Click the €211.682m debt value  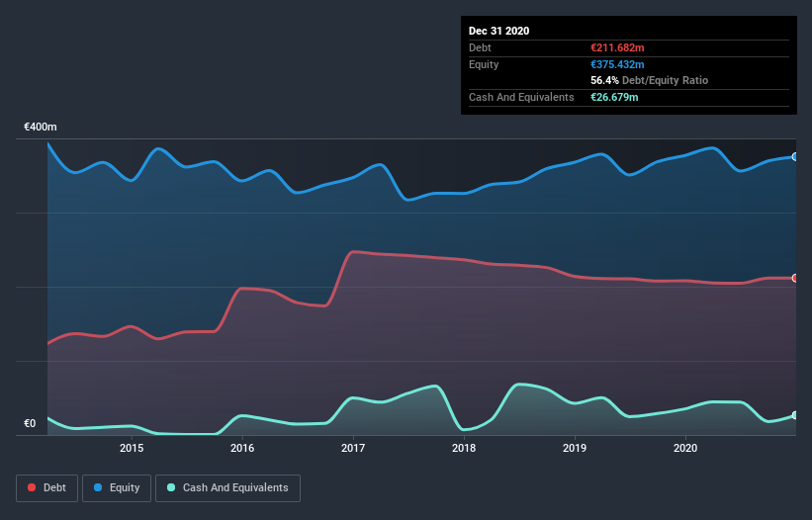click(x=617, y=47)
